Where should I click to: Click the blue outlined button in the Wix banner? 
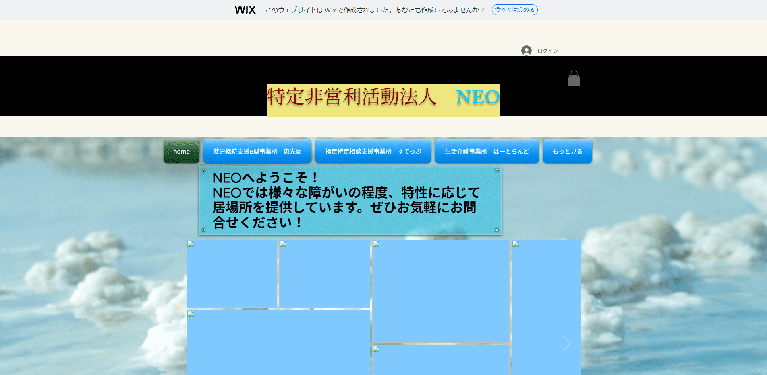click(515, 10)
